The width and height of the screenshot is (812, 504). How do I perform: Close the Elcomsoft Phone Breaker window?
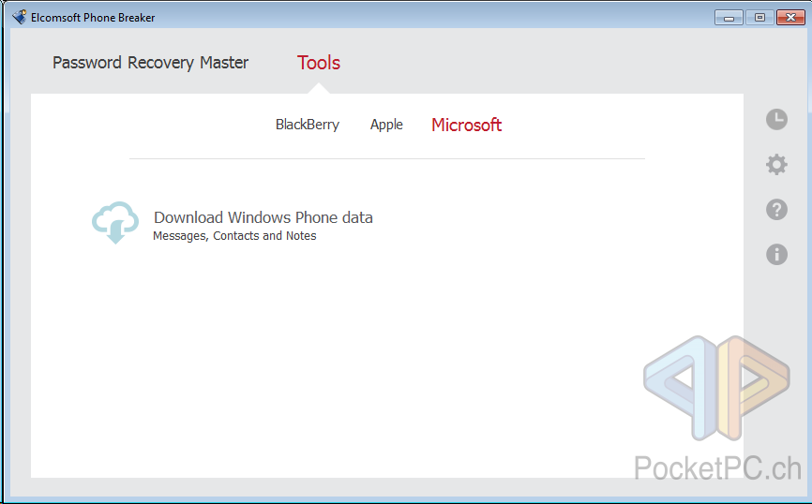pyautogui.click(x=790, y=18)
